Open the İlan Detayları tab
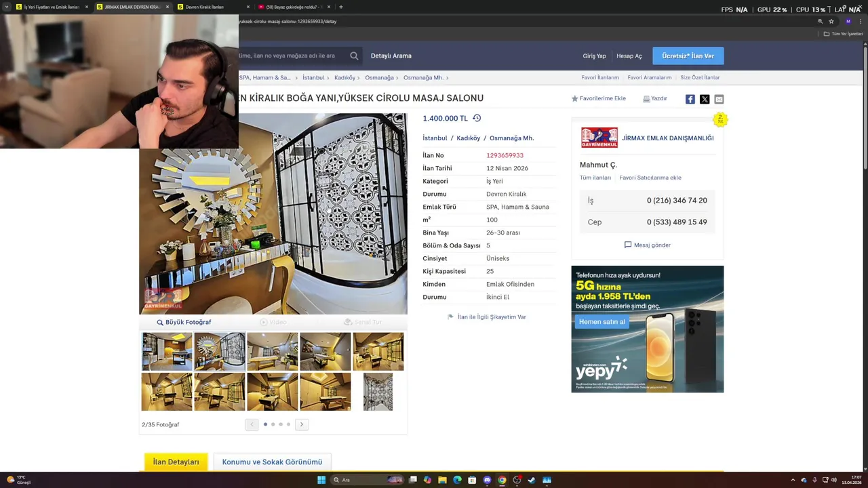Screen dimensions: 868x488 [176, 462]
